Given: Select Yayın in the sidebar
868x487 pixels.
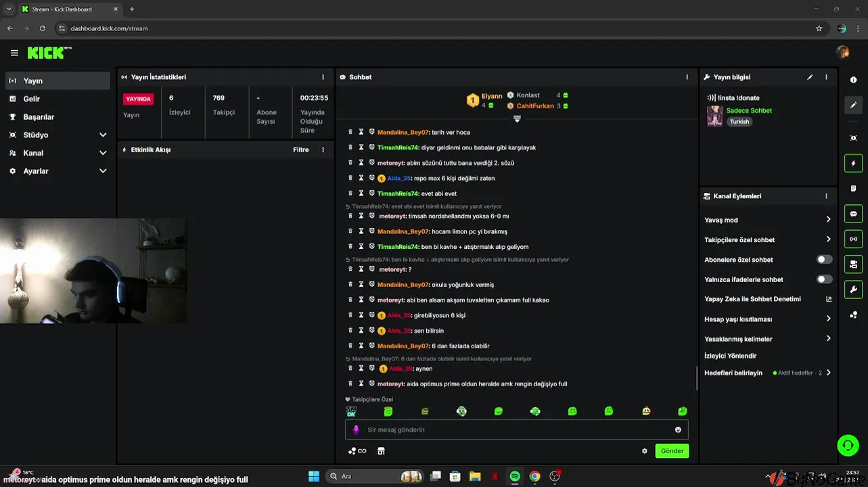Looking at the screenshot, I should pyautogui.click(x=58, y=80).
